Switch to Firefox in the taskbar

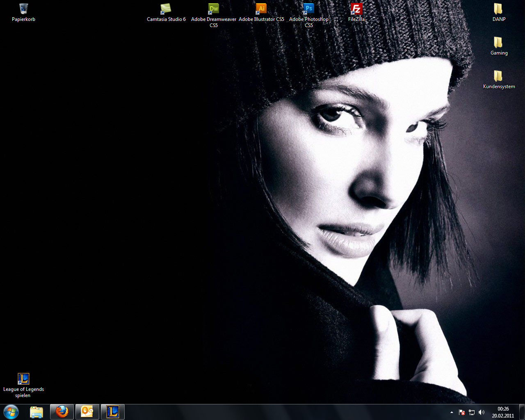62,412
